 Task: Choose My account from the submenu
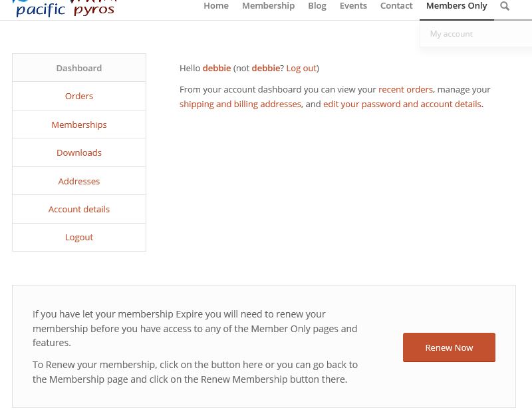452,34
